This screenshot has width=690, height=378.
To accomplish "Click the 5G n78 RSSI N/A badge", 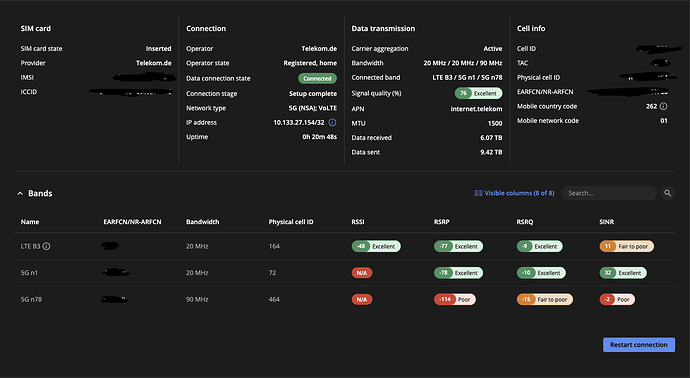I will point(362,299).
